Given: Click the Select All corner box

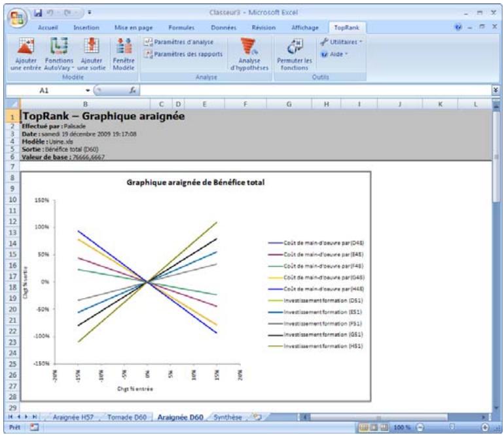Looking at the screenshot, I should [13, 104].
